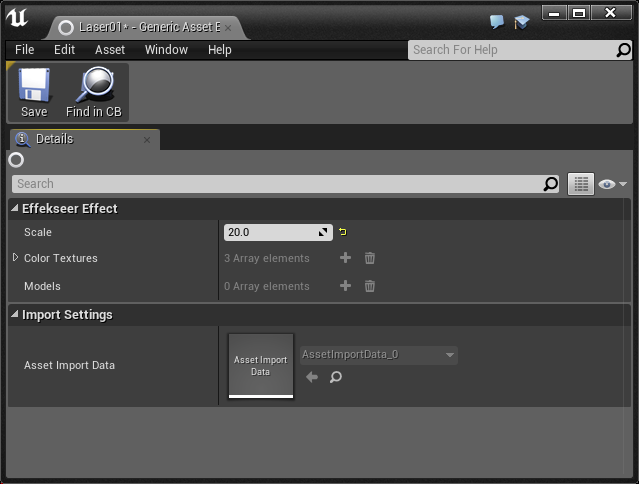The height and width of the screenshot is (484, 639).
Task: Click the Laser01 tab circle icon
Action: pos(66,28)
